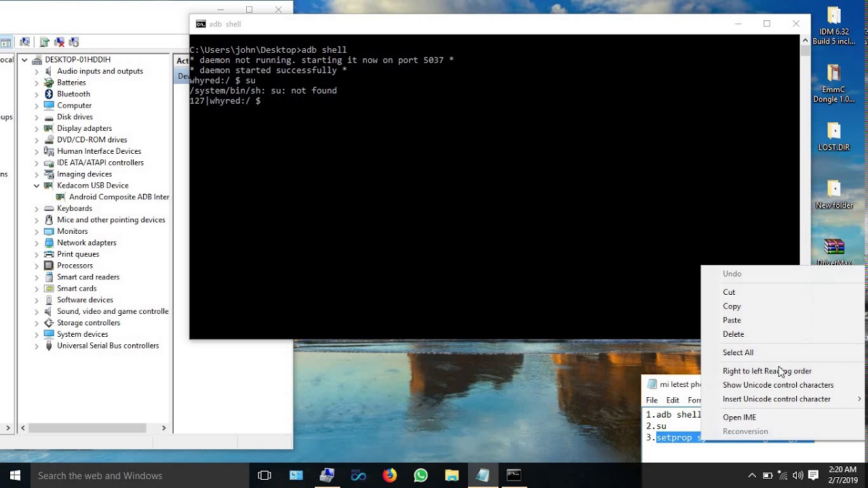Click Update driver software toolbar icon
Viewport: 868px width, 488px height.
pos(44,42)
